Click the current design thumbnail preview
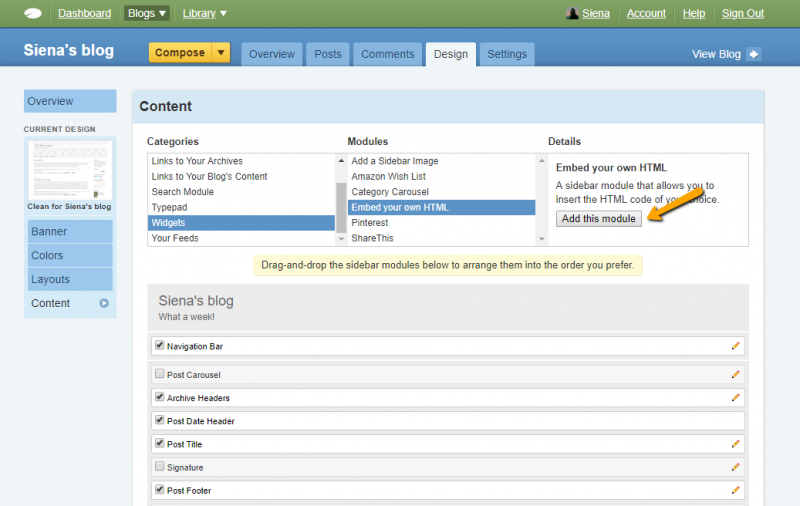 coord(70,169)
